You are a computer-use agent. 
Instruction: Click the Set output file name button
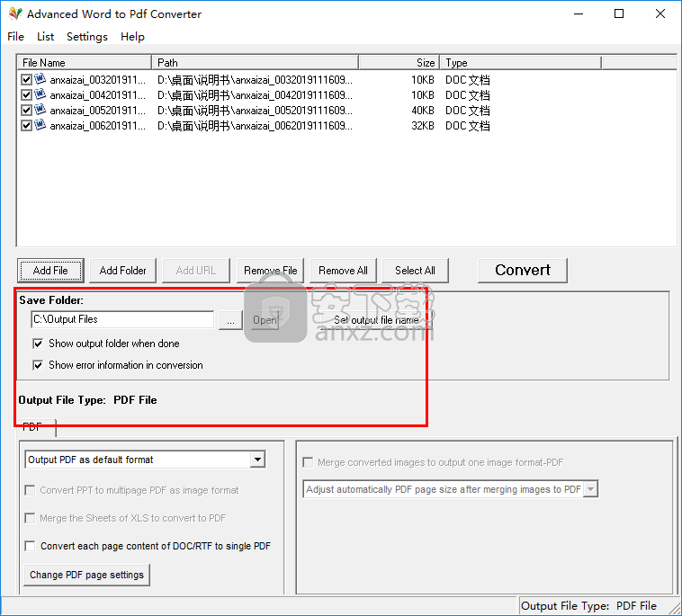[376, 320]
